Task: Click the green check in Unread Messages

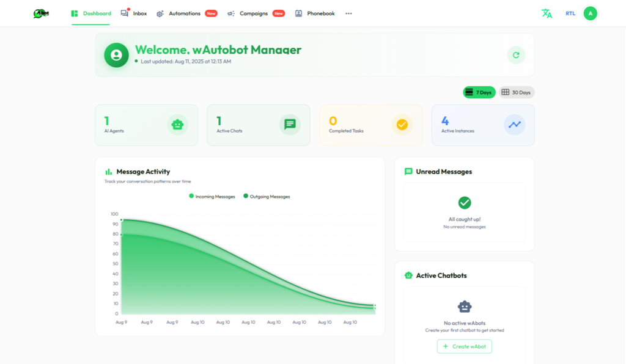Action: (465, 203)
